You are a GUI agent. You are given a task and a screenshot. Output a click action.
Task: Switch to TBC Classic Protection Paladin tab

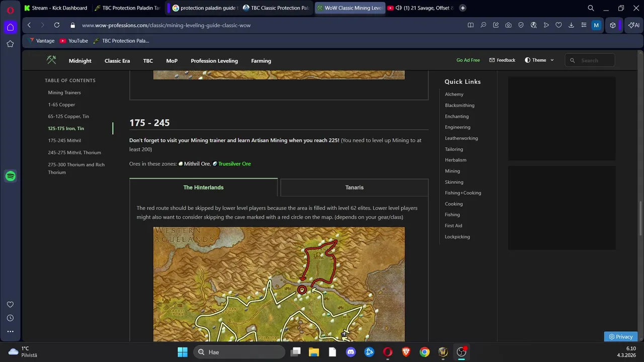tap(277, 8)
